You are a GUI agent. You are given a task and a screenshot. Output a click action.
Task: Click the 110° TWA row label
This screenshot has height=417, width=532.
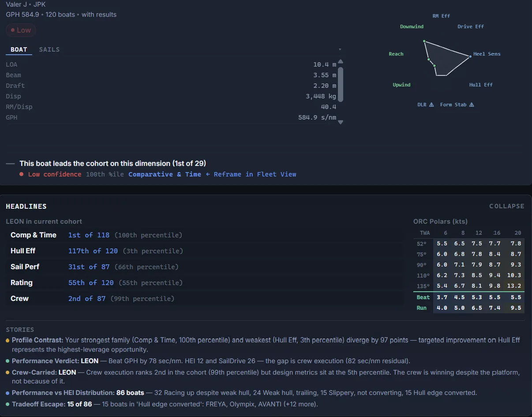coord(423,275)
